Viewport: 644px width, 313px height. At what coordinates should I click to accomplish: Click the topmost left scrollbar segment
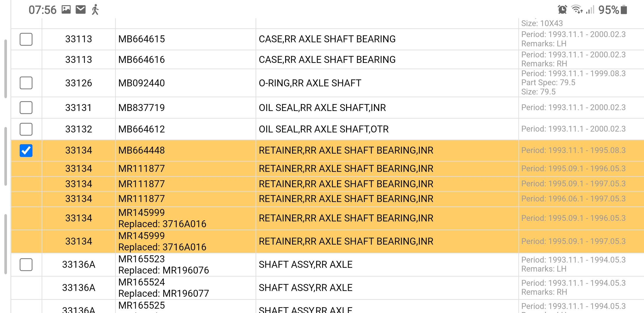[6, 69]
